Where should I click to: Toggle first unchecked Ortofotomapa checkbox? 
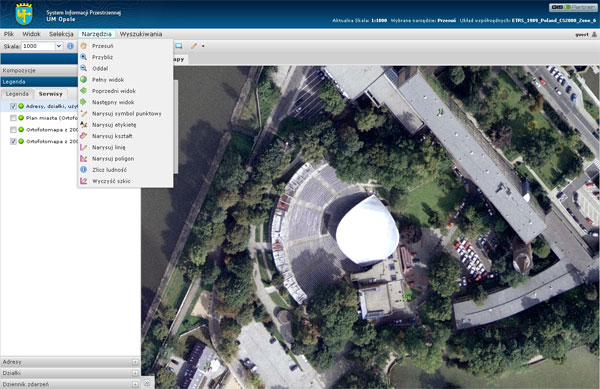click(x=13, y=130)
